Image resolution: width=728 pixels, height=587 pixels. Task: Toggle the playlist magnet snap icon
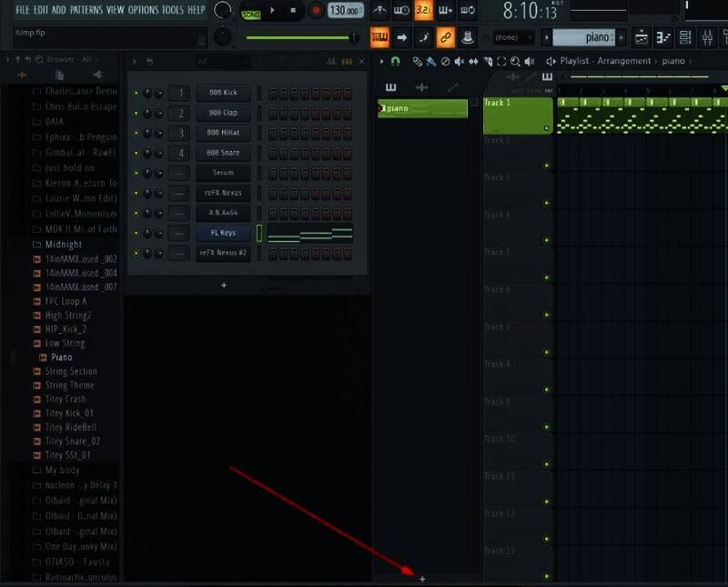395,61
